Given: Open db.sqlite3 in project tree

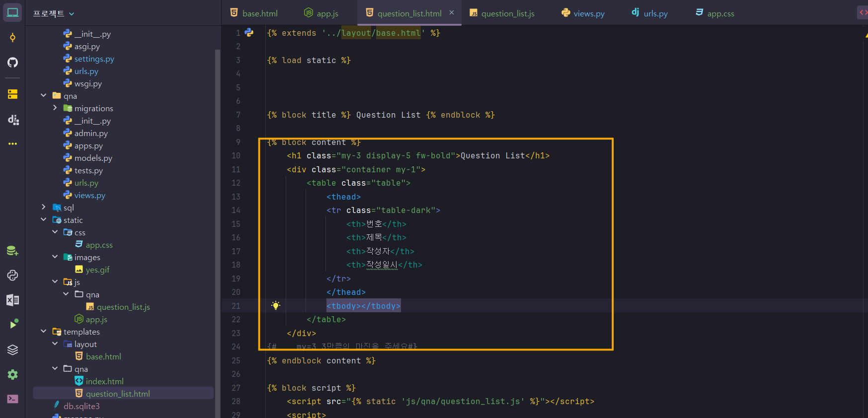Looking at the screenshot, I should click(81, 406).
